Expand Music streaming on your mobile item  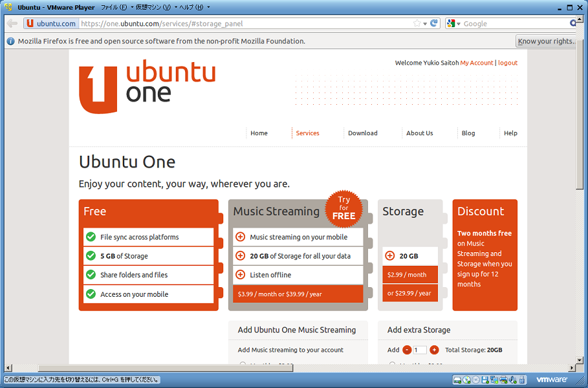(x=241, y=237)
